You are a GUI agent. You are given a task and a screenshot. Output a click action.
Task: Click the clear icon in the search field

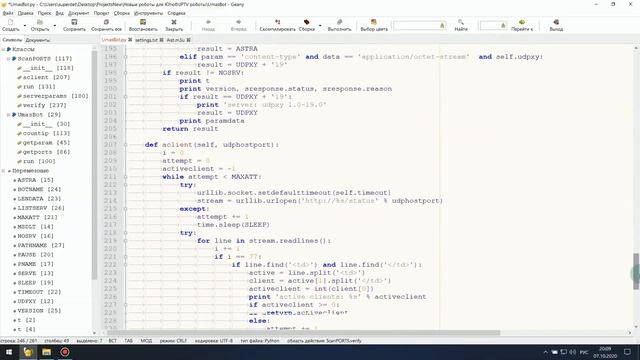click(442, 26)
